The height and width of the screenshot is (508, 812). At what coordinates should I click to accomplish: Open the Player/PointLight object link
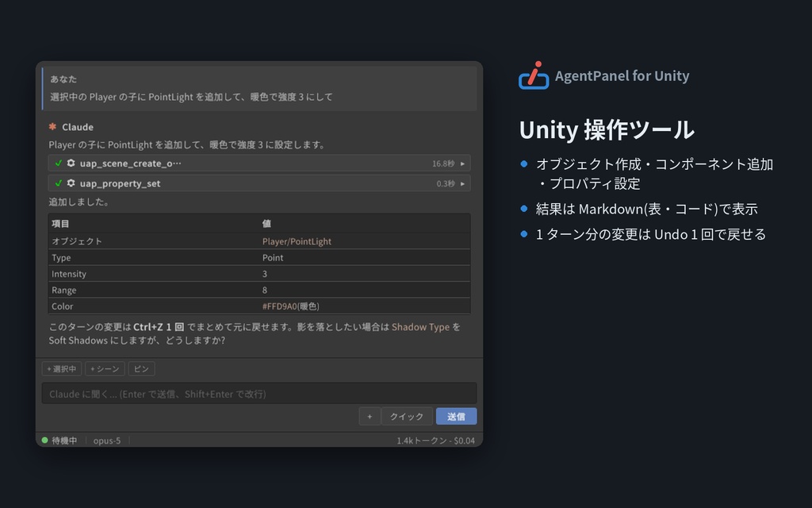297,241
